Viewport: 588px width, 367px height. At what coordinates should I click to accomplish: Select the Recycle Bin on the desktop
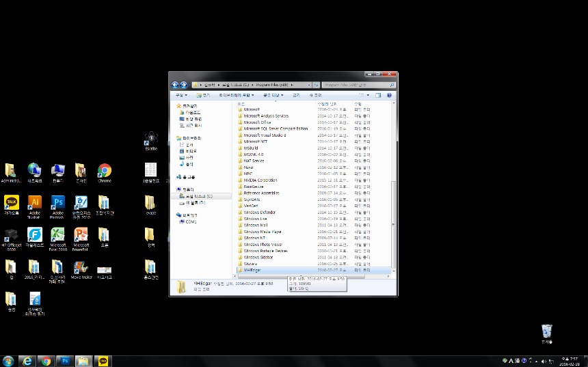click(547, 334)
